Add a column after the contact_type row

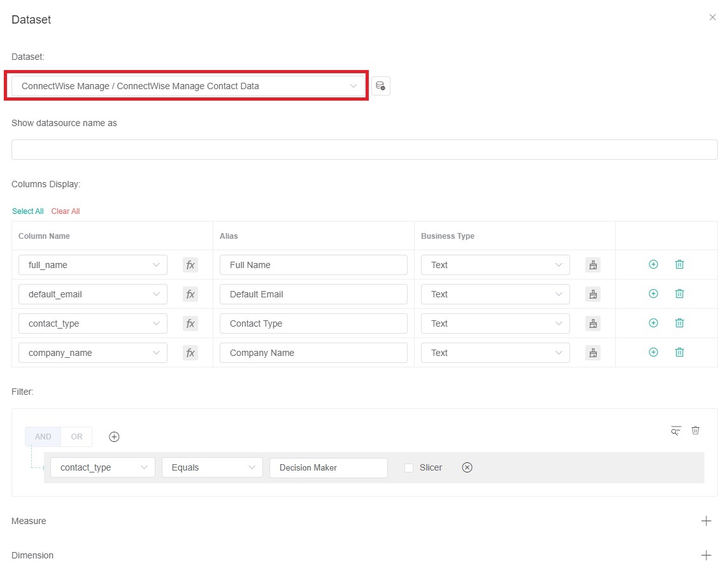pyautogui.click(x=653, y=323)
